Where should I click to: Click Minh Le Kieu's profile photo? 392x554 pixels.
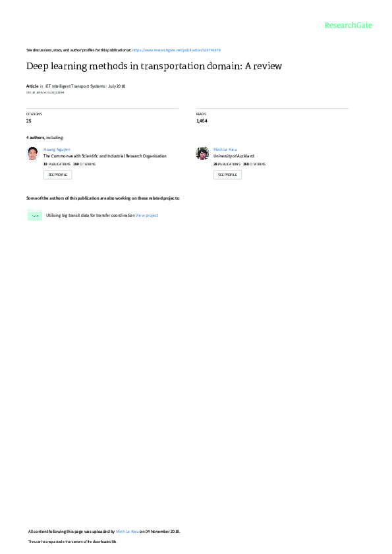point(202,153)
